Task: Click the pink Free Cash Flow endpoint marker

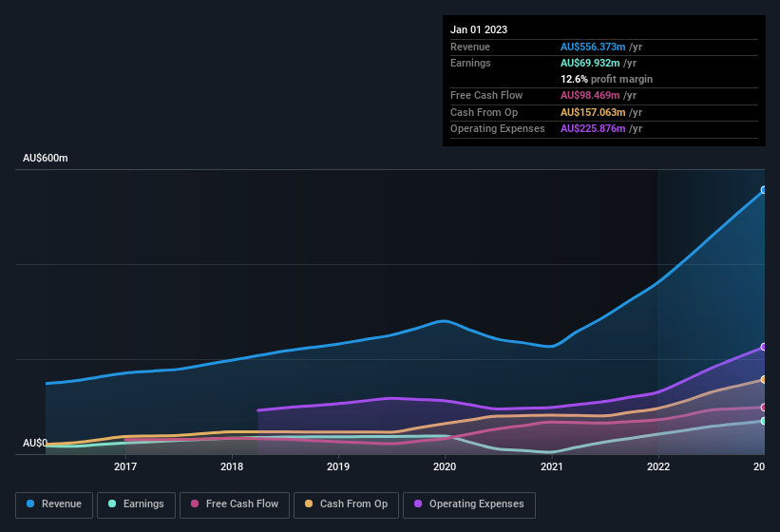Action: coord(764,408)
